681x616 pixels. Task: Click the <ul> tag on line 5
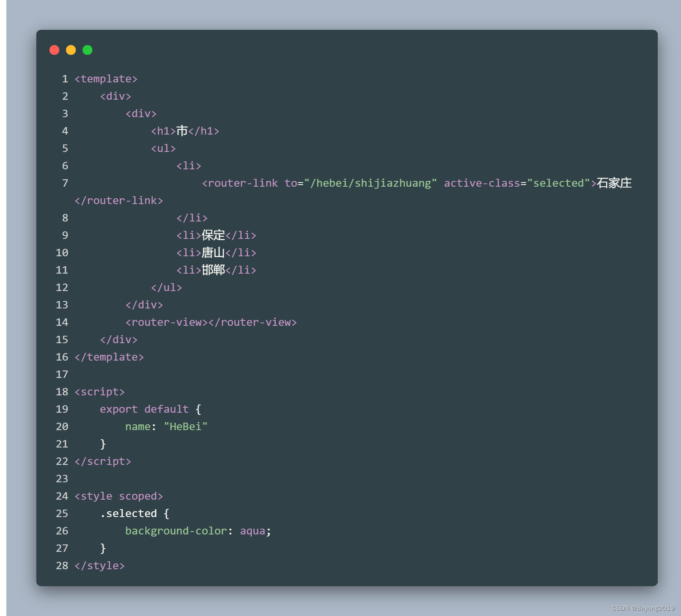tap(164, 148)
